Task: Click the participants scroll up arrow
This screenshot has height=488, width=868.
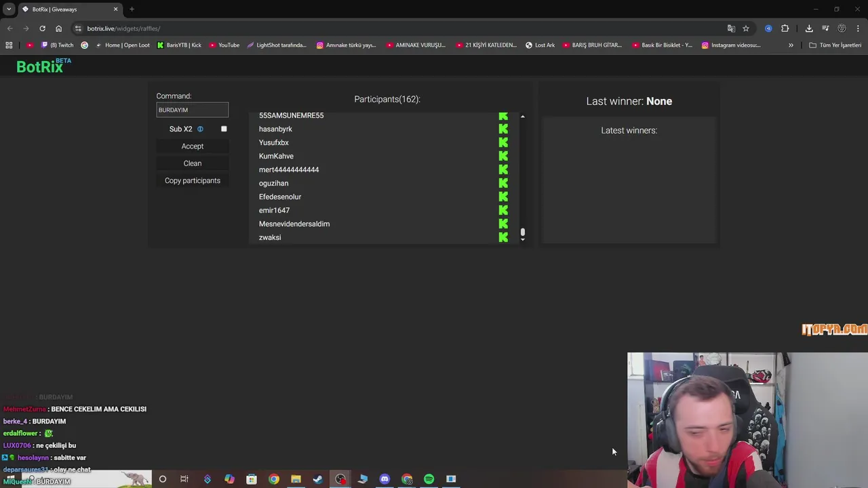Action: pyautogui.click(x=523, y=117)
